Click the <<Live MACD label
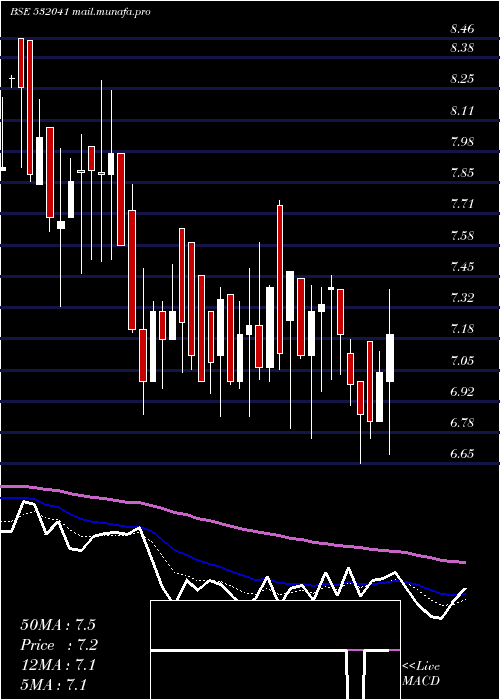The height and width of the screenshot is (700, 500). coord(421,673)
